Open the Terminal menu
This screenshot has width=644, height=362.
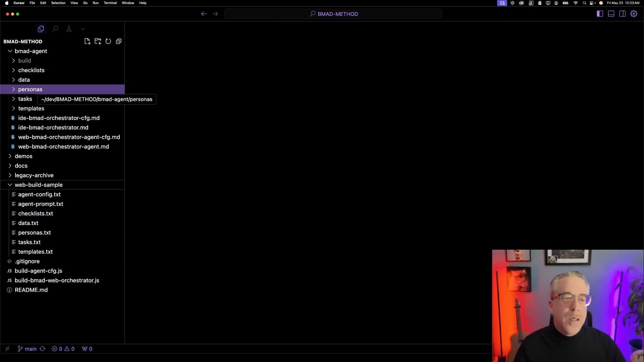[x=110, y=3]
